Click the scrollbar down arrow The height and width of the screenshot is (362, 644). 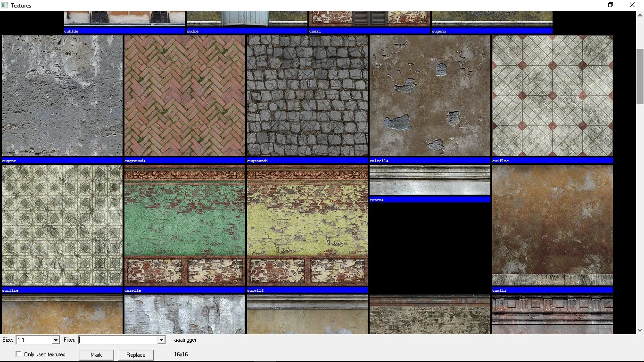click(x=640, y=330)
